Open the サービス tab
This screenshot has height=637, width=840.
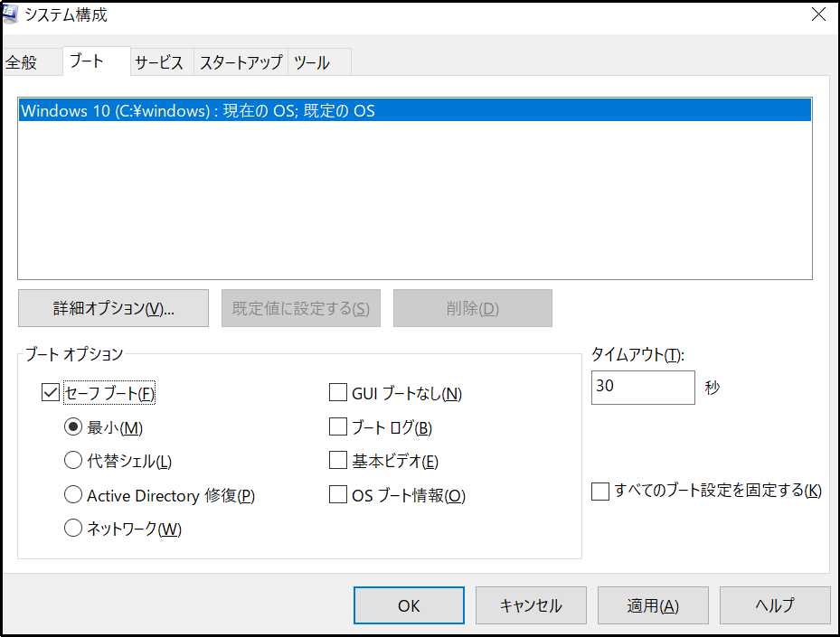159,62
